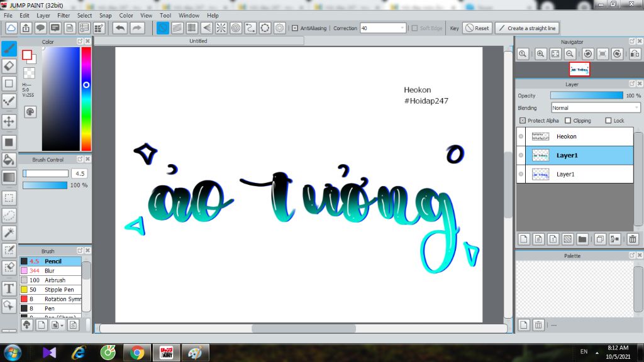The image size is (644, 362).
Task: Toggle visibility of the bottom Layer1
Action: point(521,174)
